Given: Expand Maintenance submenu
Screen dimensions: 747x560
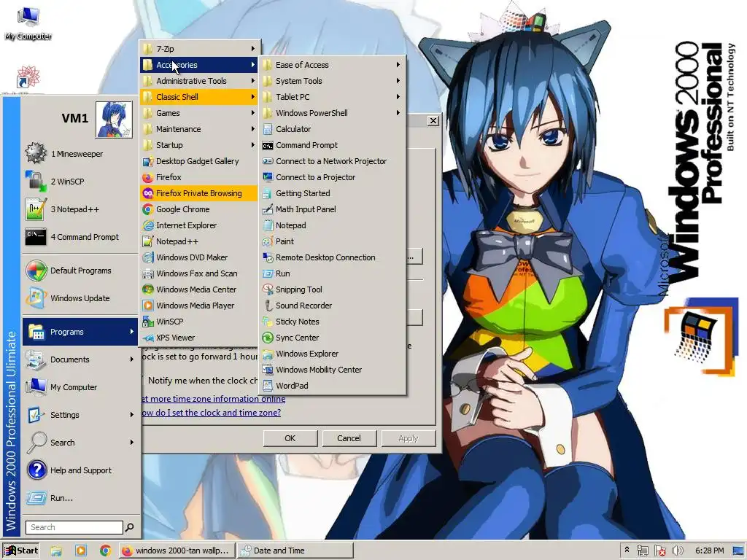Looking at the screenshot, I should point(199,129).
